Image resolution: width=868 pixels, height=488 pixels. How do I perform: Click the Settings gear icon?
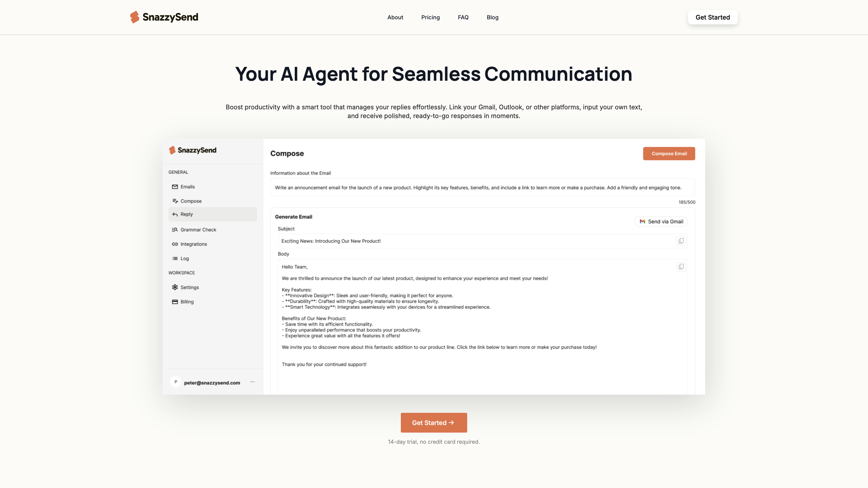click(175, 287)
